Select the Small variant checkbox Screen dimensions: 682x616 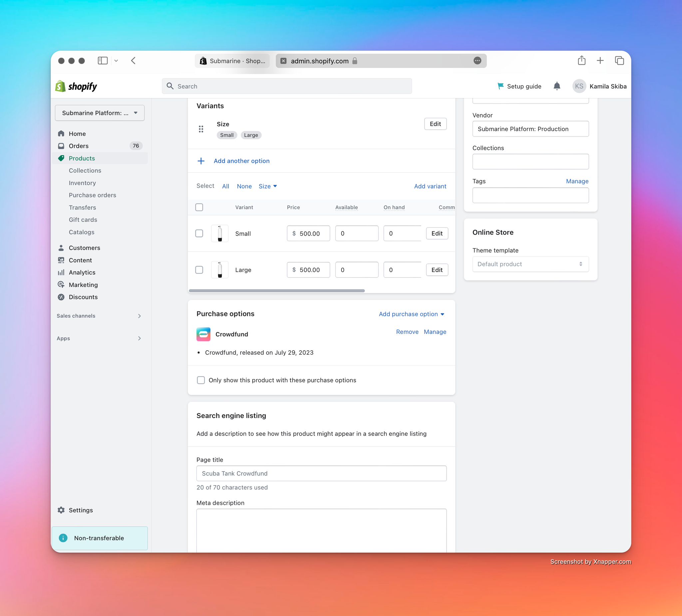point(199,233)
